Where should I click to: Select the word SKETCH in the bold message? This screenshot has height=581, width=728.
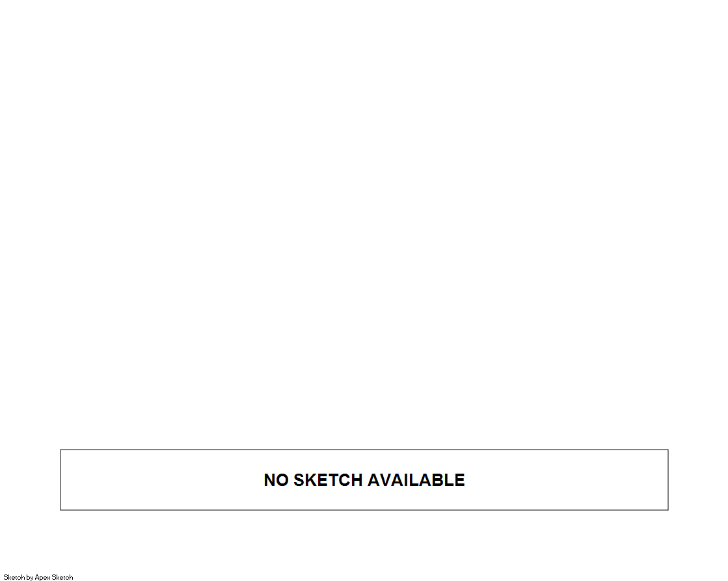328,480
